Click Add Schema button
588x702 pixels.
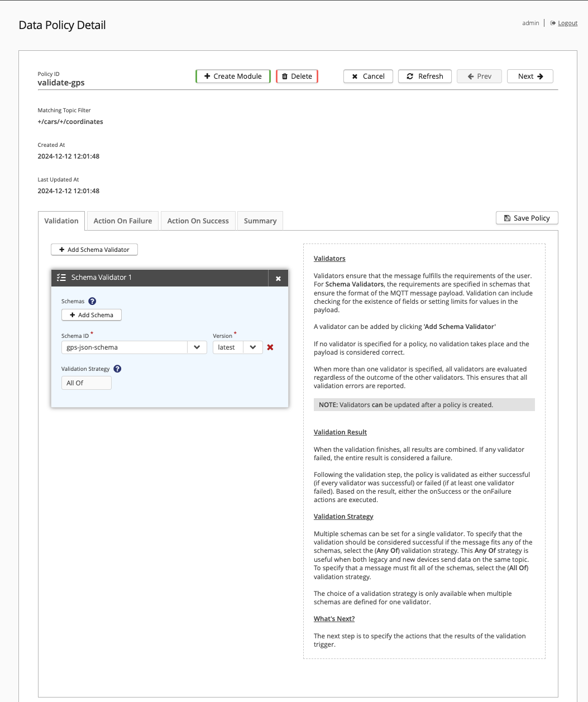(x=92, y=315)
